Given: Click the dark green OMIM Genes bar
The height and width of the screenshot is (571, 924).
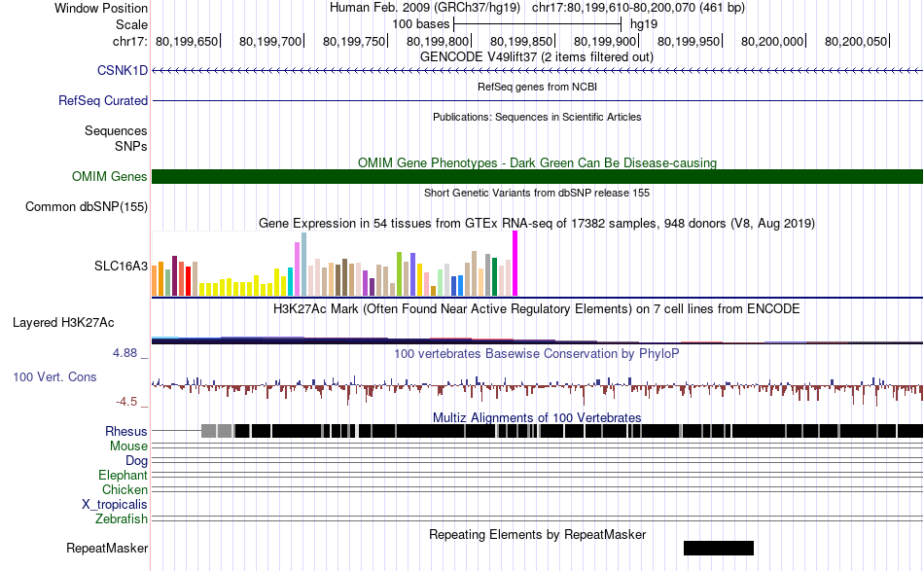Looking at the screenshot, I should 537,176.
